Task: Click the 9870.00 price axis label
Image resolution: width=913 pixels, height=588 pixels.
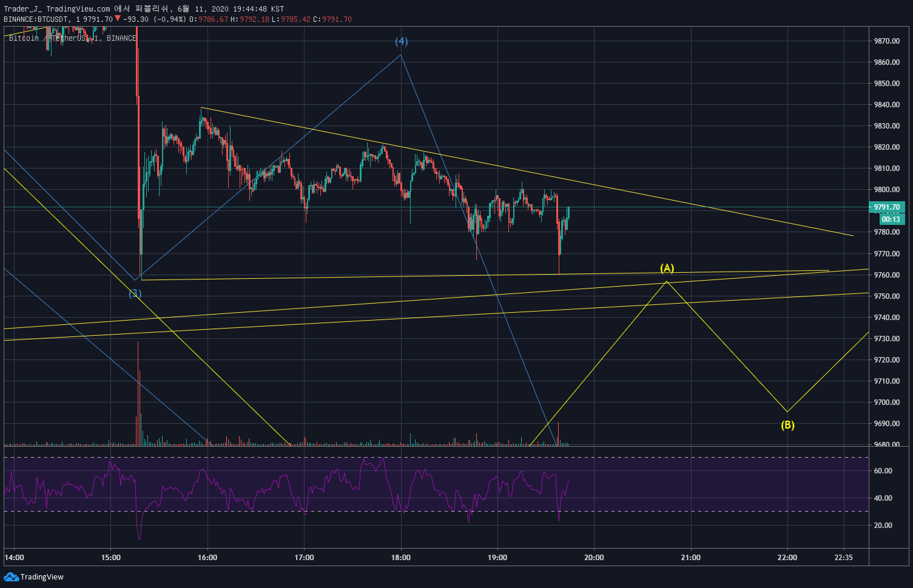Action: (x=886, y=41)
